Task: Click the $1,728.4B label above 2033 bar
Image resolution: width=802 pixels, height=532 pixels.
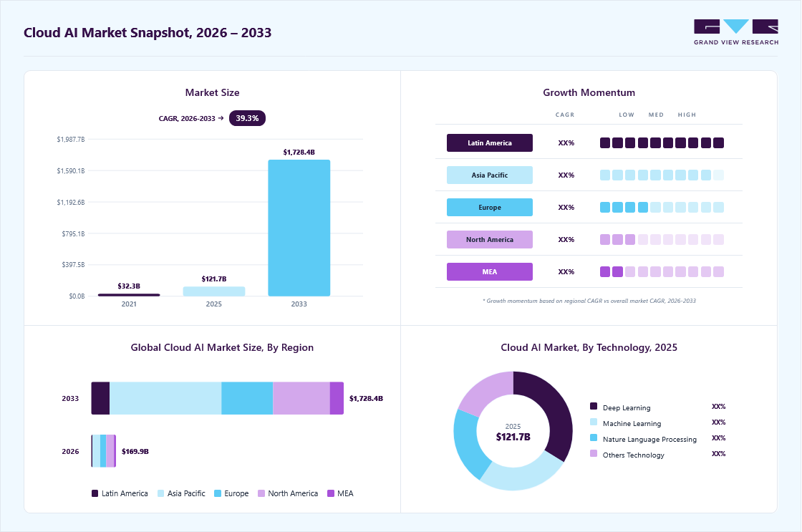Action: coord(299,152)
